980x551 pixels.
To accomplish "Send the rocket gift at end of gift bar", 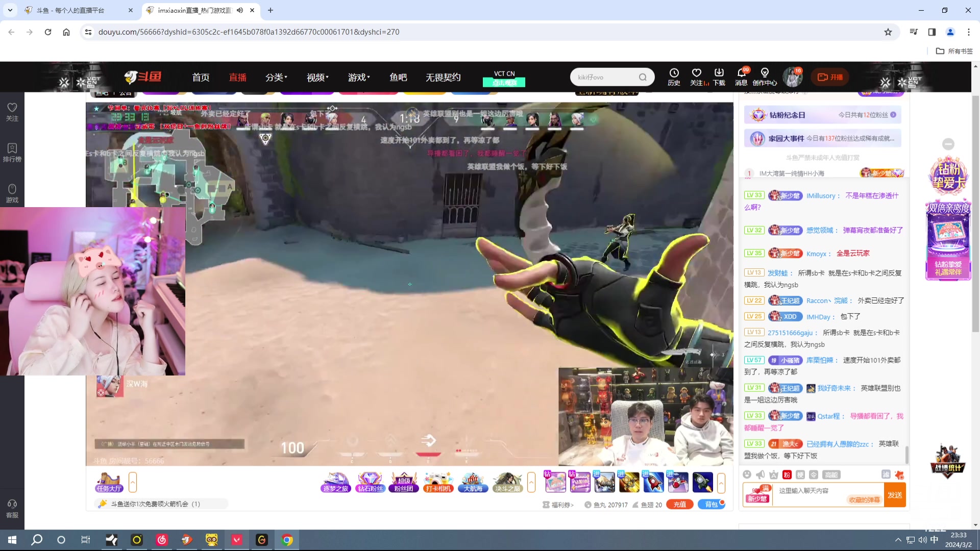I will click(x=702, y=482).
